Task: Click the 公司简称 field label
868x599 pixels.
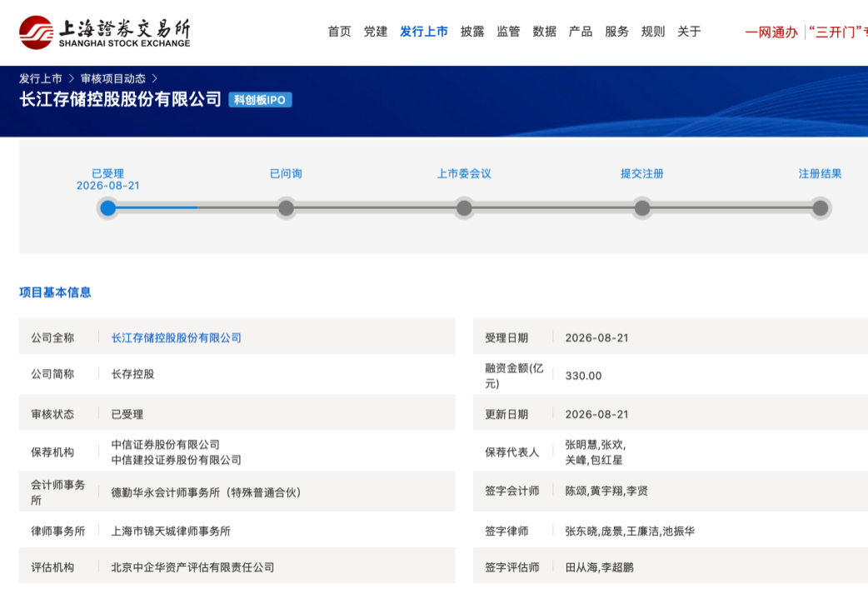Action: pyautogui.click(x=52, y=374)
